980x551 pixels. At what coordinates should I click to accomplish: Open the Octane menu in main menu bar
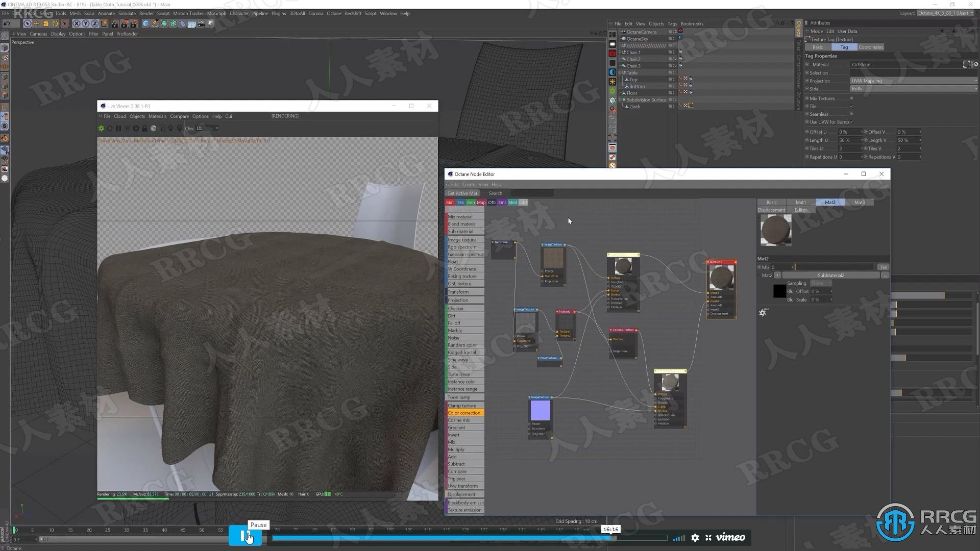click(334, 13)
